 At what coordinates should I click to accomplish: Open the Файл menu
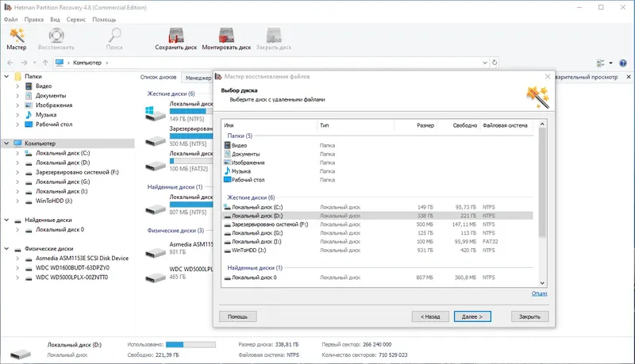(x=11, y=19)
